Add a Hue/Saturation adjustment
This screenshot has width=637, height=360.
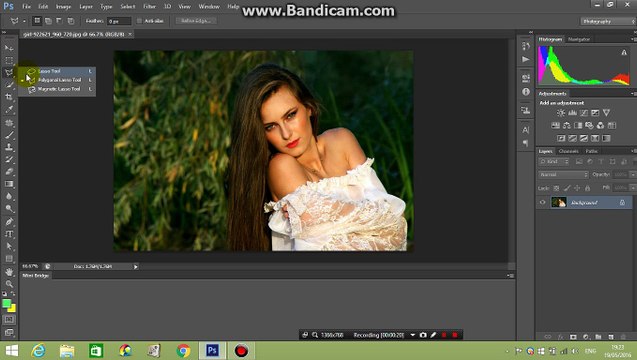(555, 126)
